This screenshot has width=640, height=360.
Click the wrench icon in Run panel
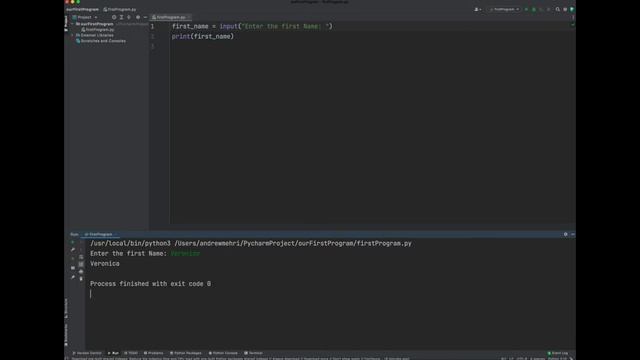pyautogui.click(x=73, y=250)
